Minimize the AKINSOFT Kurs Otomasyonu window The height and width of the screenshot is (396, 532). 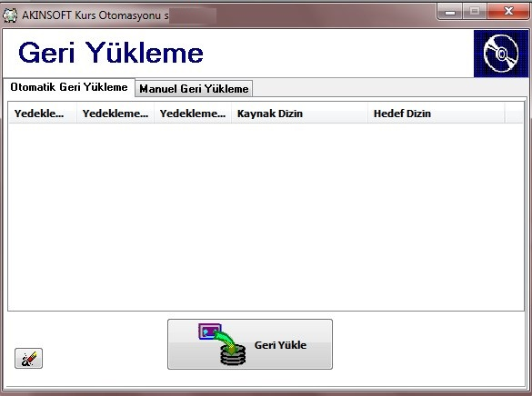point(450,12)
